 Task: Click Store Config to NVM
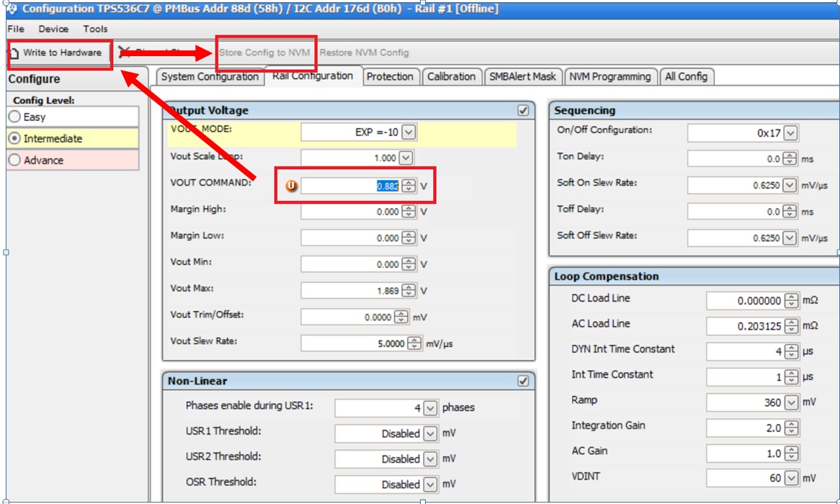point(264,53)
